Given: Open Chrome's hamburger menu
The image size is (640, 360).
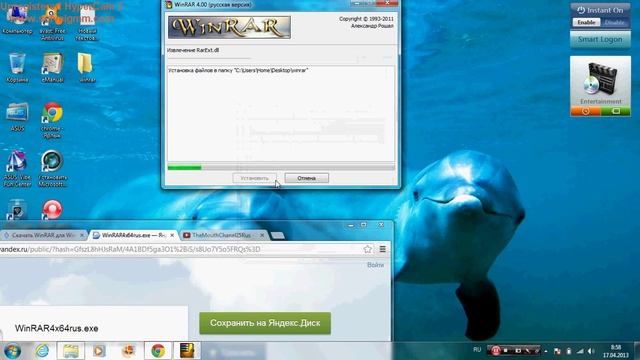Looking at the screenshot, I should click(x=382, y=249).
